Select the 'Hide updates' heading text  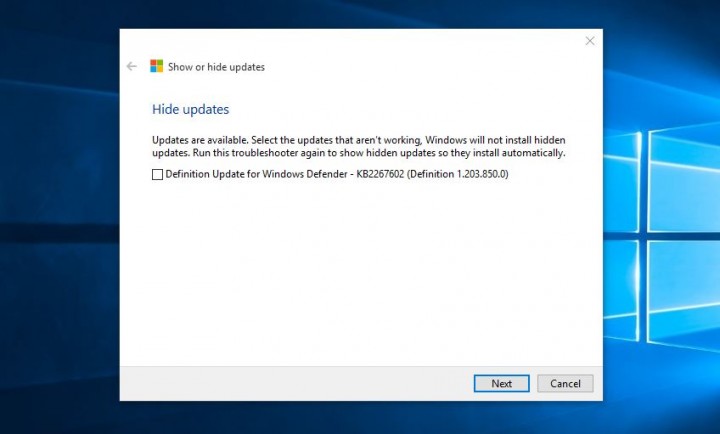[191, 109]
